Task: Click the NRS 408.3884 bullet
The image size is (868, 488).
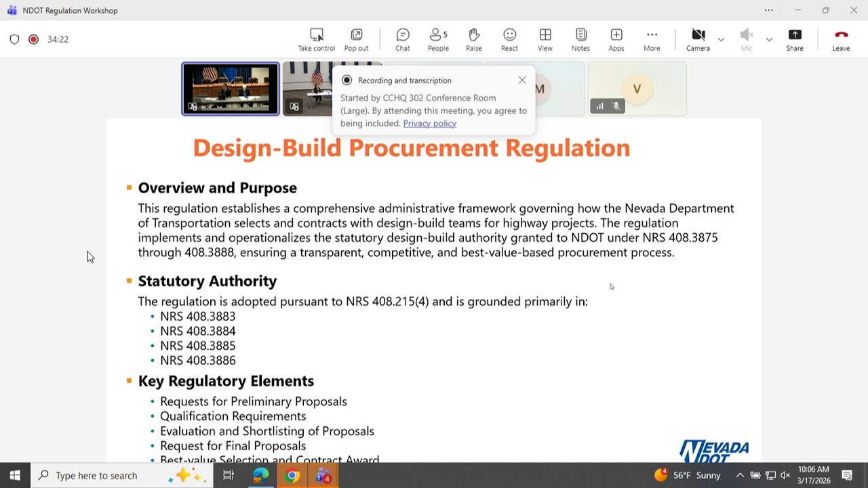Action: pyautogui.click(x=197, y=331)
